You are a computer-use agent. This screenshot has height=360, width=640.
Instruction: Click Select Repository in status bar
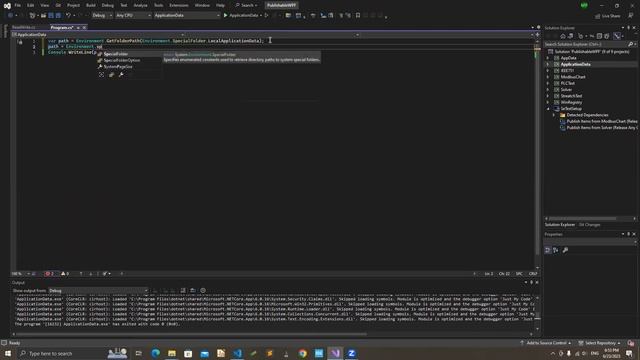tap(600, 343)
